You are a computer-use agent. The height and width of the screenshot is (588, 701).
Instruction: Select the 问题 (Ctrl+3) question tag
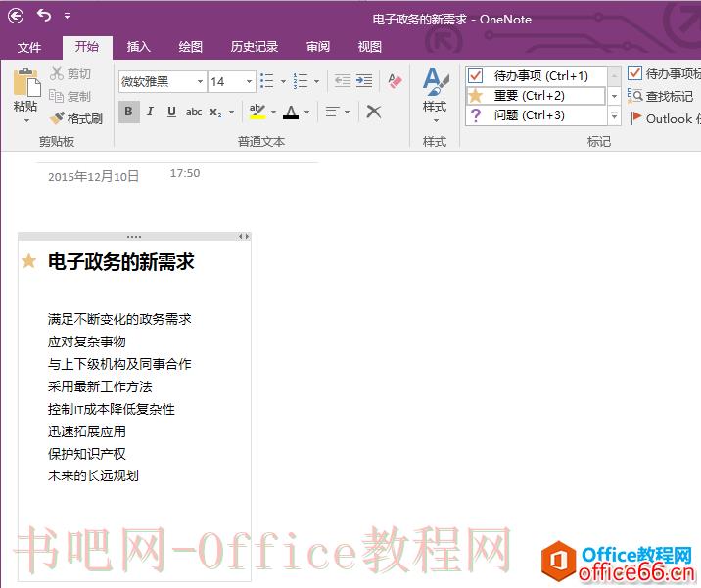click(537, 115)
